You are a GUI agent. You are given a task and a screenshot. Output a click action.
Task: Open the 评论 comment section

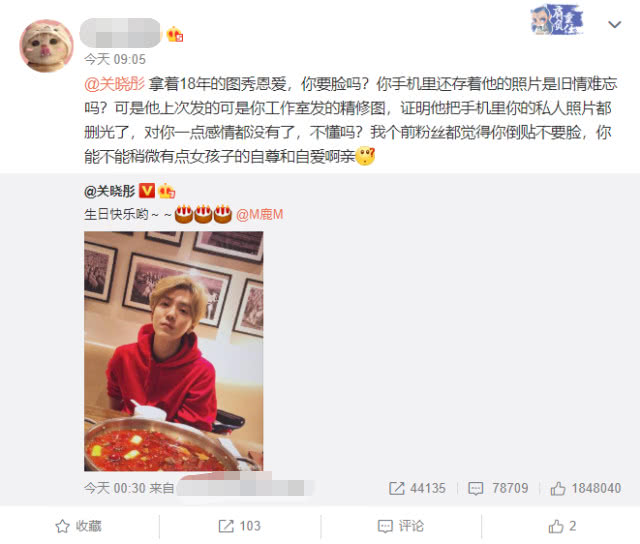coord(401,526)
